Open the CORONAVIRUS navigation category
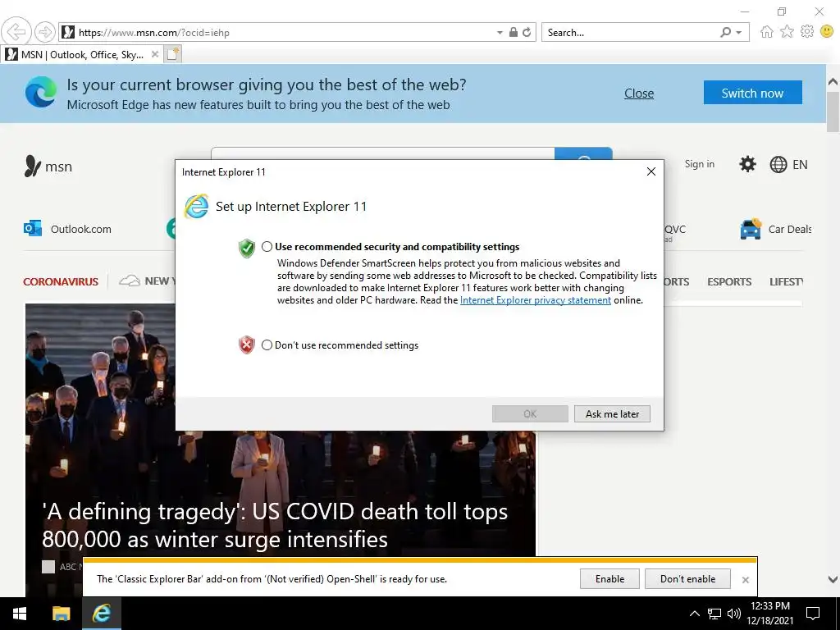This screenshot has width=840, height=630. [x=61, y=281]
